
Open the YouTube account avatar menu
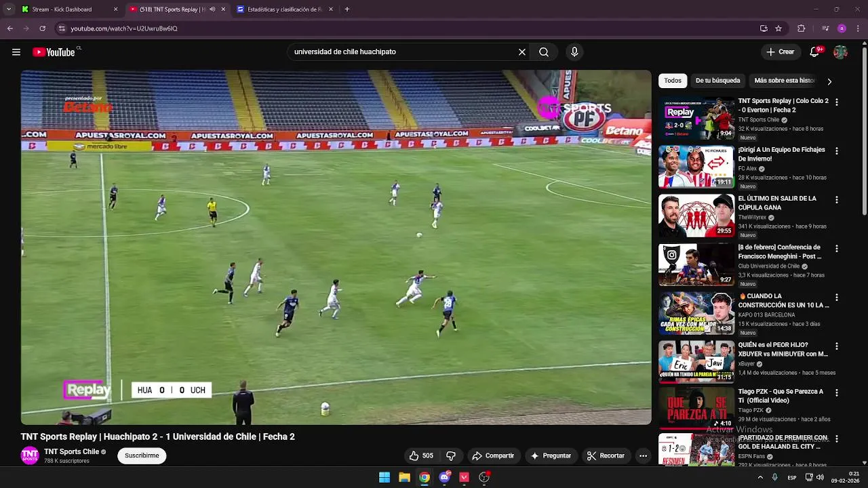click(x=841, y=52)
